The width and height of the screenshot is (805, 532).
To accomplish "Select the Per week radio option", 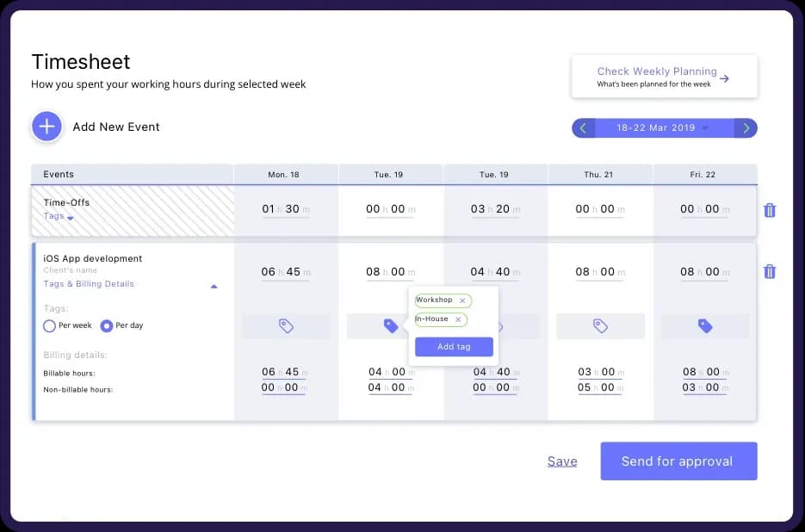I will pyautogui.click(x=50, y=326).
